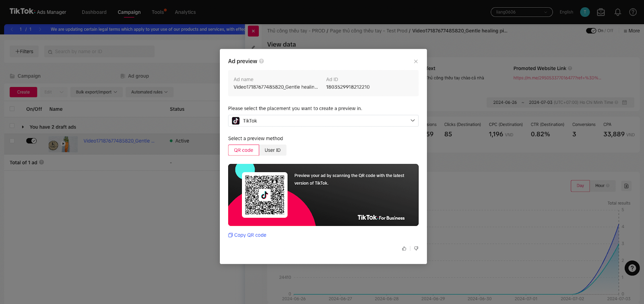The image size is (644, 304).
Task: Click the red Create button
Action: tap(23, 92)
